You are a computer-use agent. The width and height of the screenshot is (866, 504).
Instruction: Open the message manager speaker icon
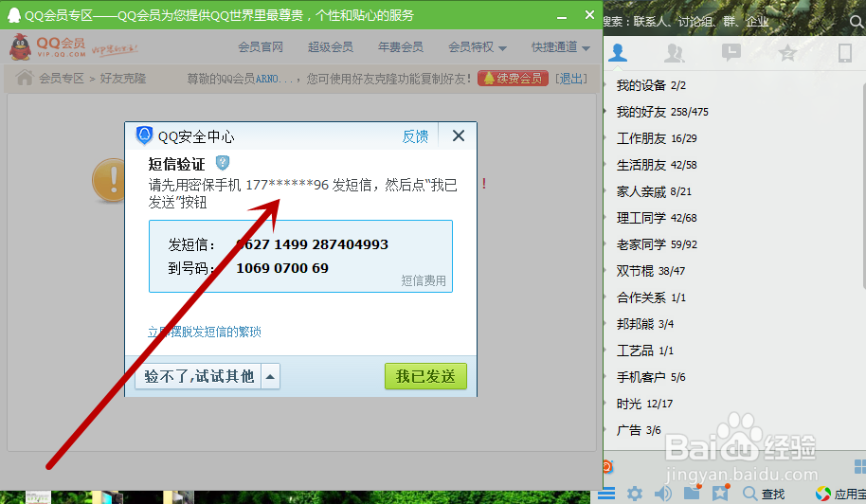click(662, 493)
